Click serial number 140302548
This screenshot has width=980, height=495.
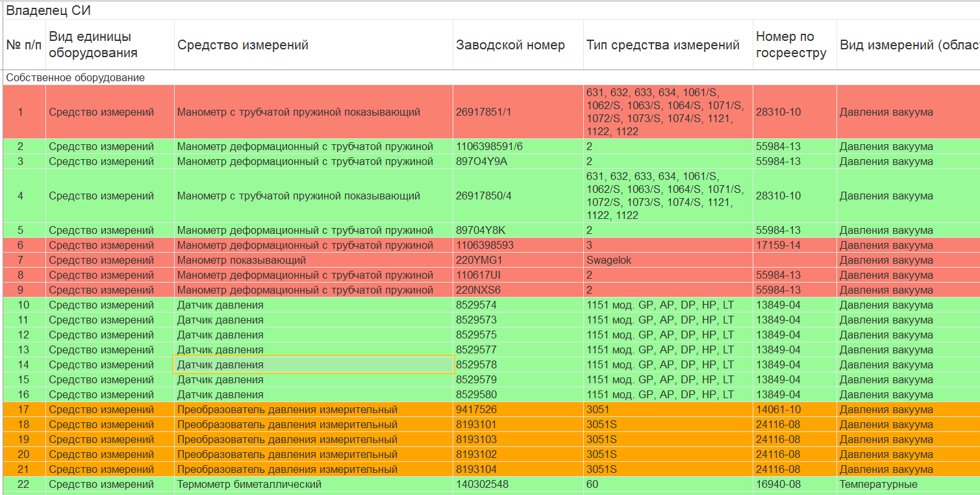(x=483, y=485)
